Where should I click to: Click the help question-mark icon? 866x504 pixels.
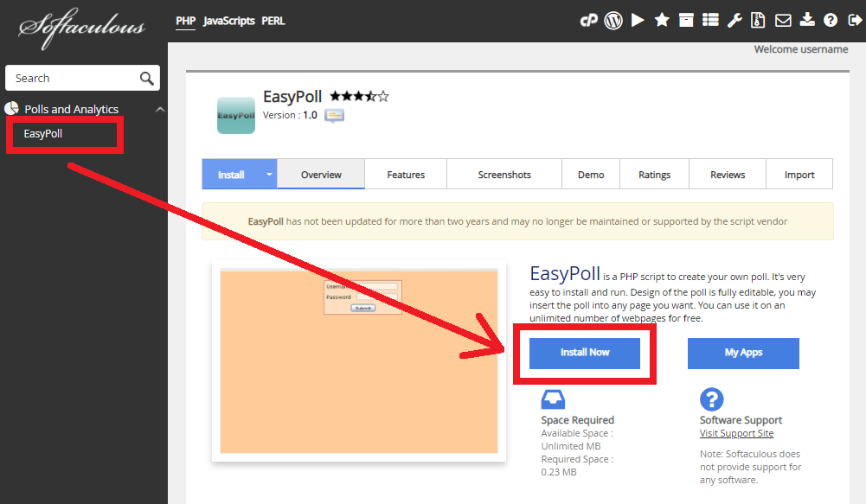click(x=830, y=20)
